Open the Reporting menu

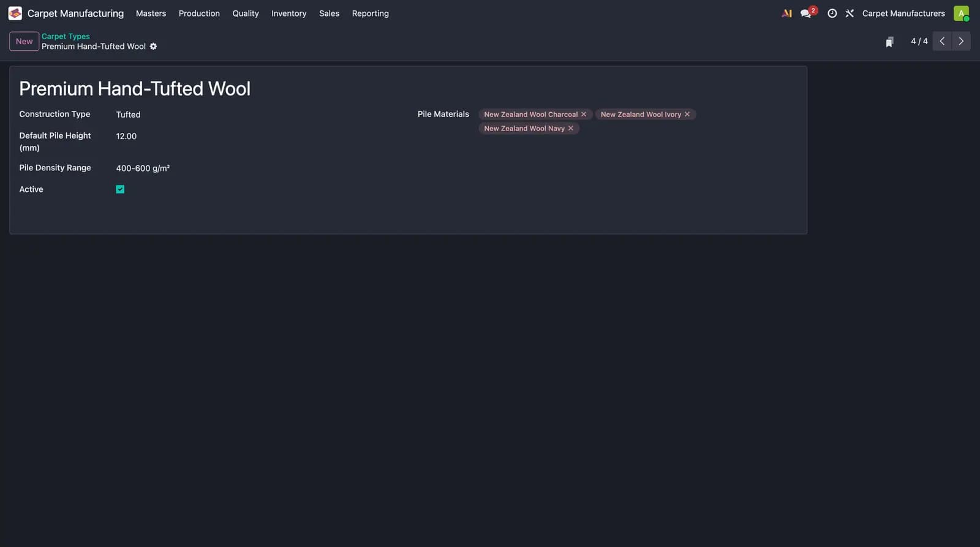[x=371, y=13]
